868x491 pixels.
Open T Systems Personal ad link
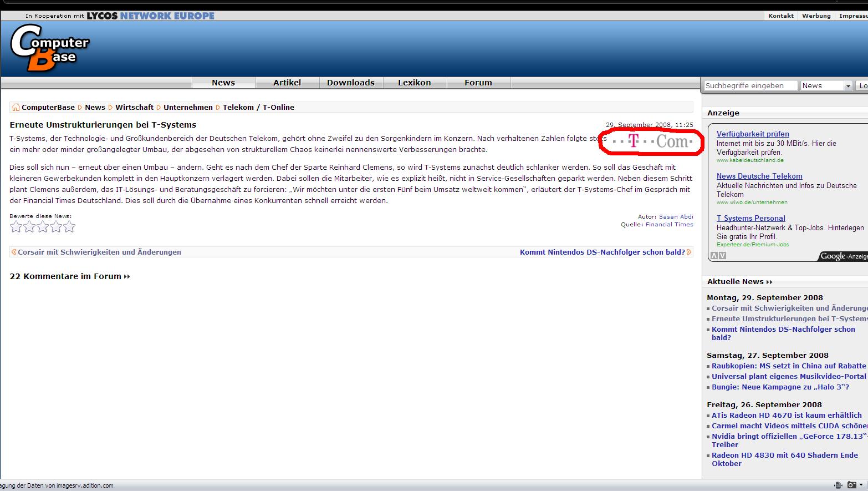tap(751, 219)
